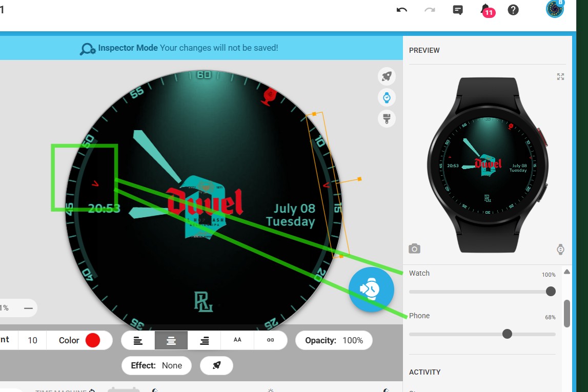Click the paint brush icon beside canvas

point(387,119)
